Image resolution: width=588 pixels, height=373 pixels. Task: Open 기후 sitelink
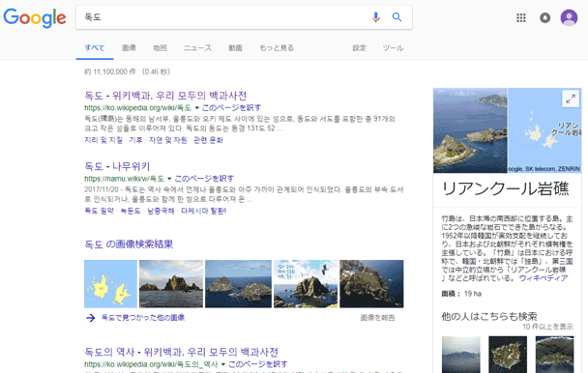tap(135, 140)
